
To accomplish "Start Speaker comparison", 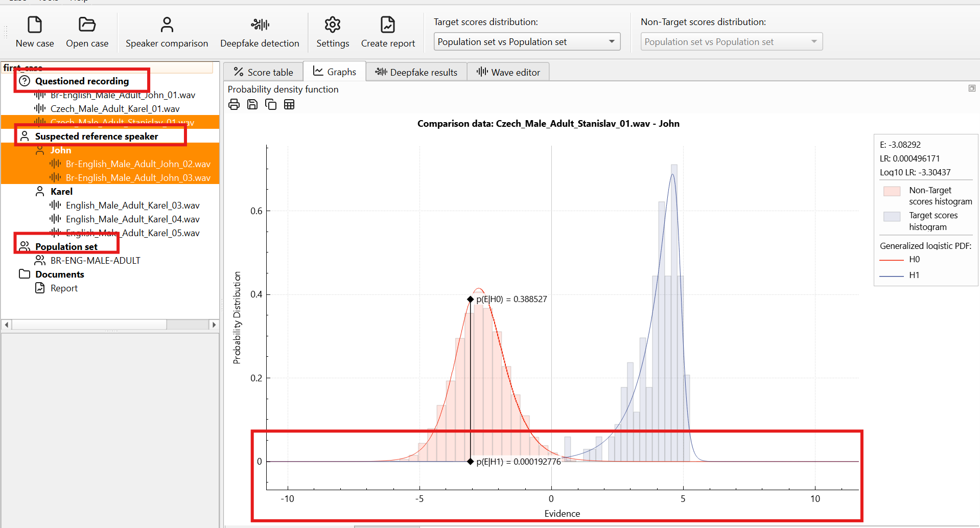I will pyautogui.click(x=167, y=32).
